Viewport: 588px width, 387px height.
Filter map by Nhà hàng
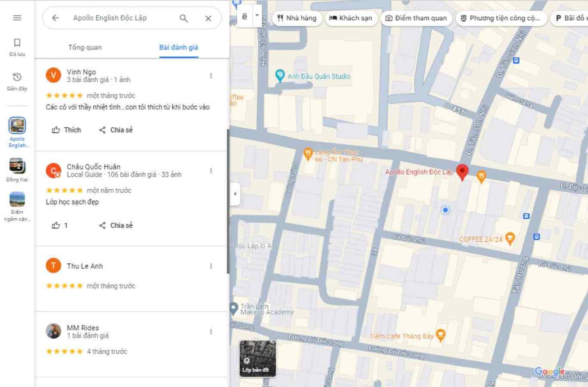[297, 18]
